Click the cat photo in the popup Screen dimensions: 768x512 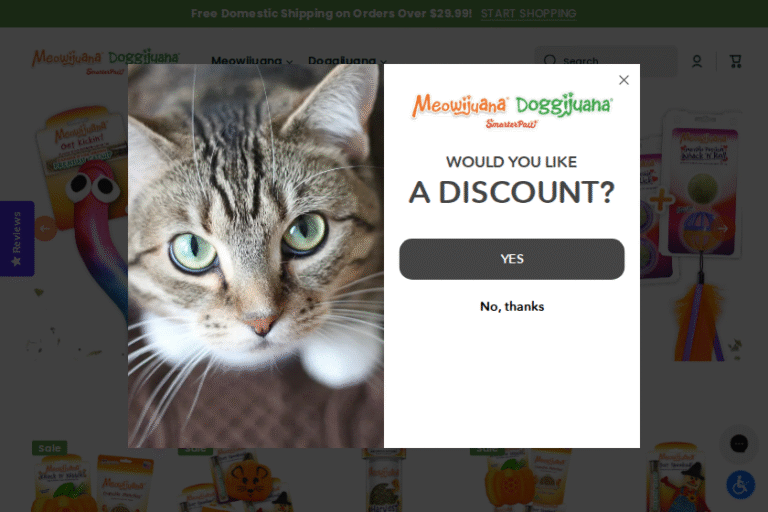coord(256,256)
